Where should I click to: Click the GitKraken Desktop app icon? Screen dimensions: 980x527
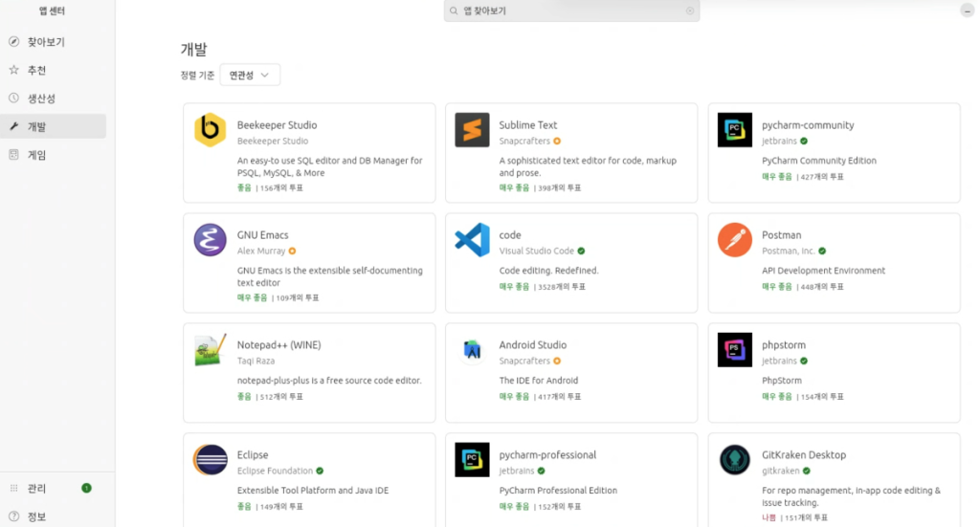click(734, 459)
